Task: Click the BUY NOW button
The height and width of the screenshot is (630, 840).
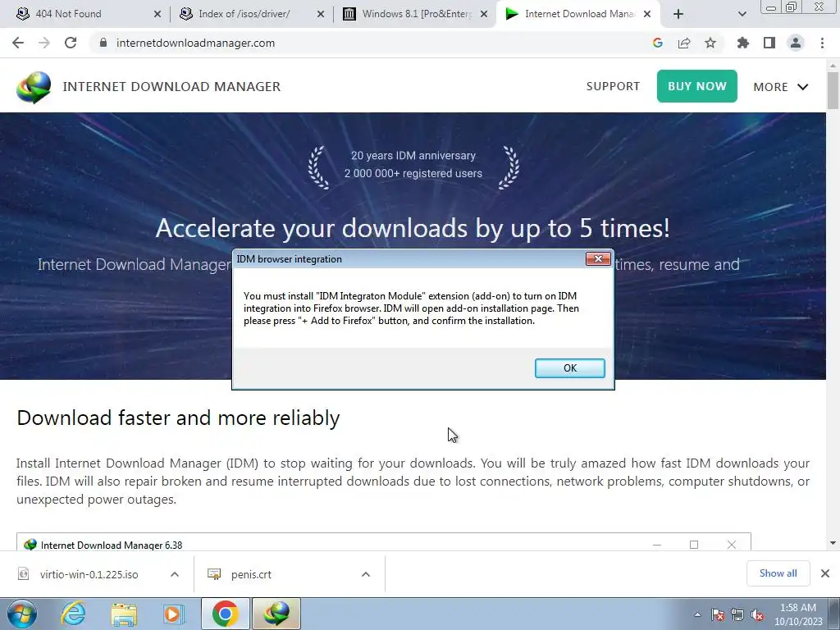Action: [697, 86]
